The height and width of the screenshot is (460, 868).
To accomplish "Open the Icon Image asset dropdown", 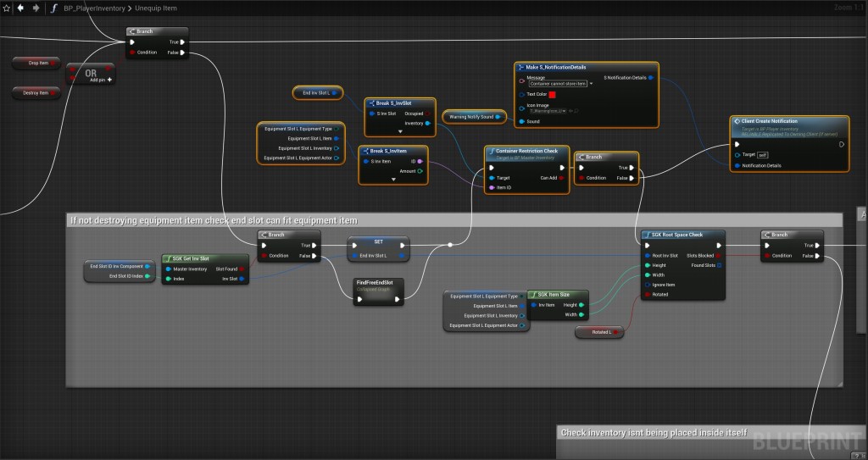I will 564,110.
